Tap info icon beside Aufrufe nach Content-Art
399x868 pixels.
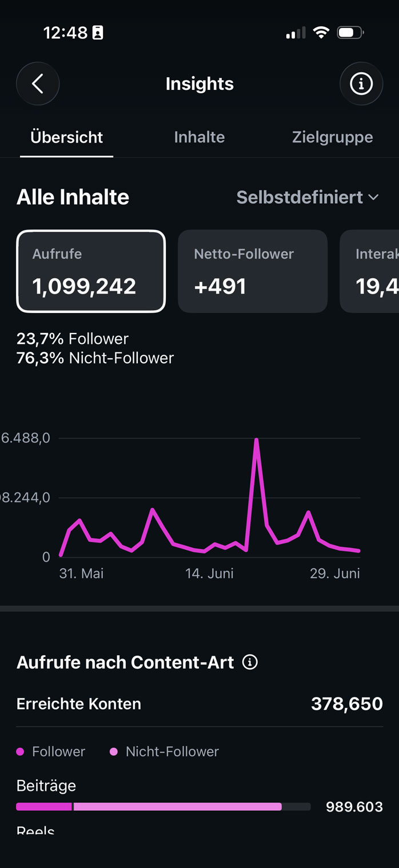click(x=250, y=662)
